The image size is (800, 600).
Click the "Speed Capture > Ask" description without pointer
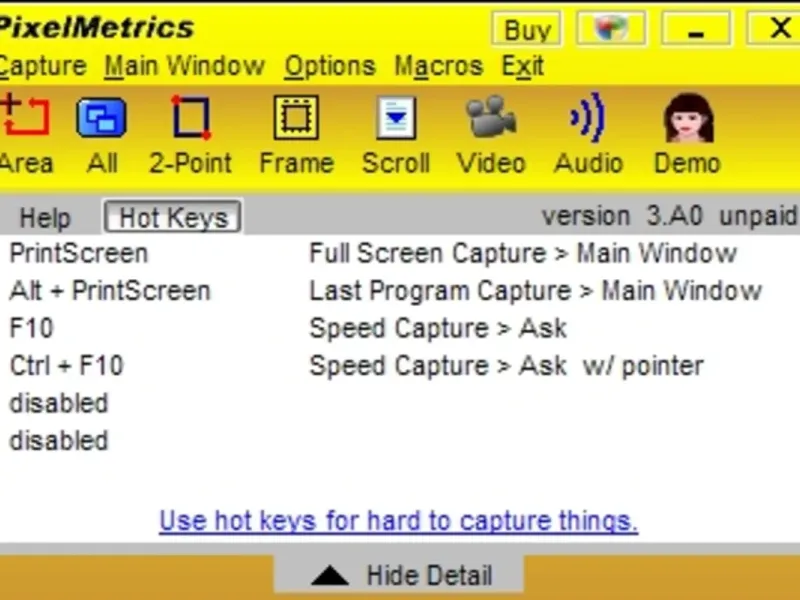438,329
